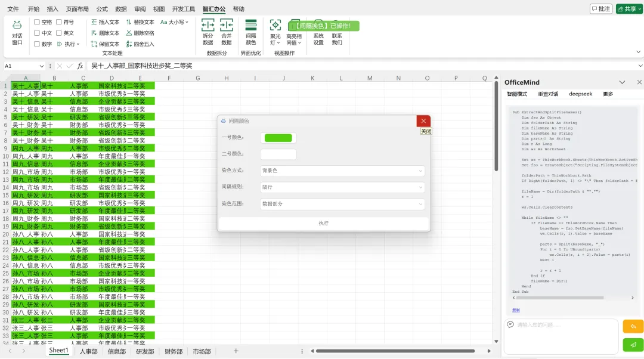
Task: Open the 对话窗口 dialog window tool
Action: pyautogui.click(x=17, y=32)
